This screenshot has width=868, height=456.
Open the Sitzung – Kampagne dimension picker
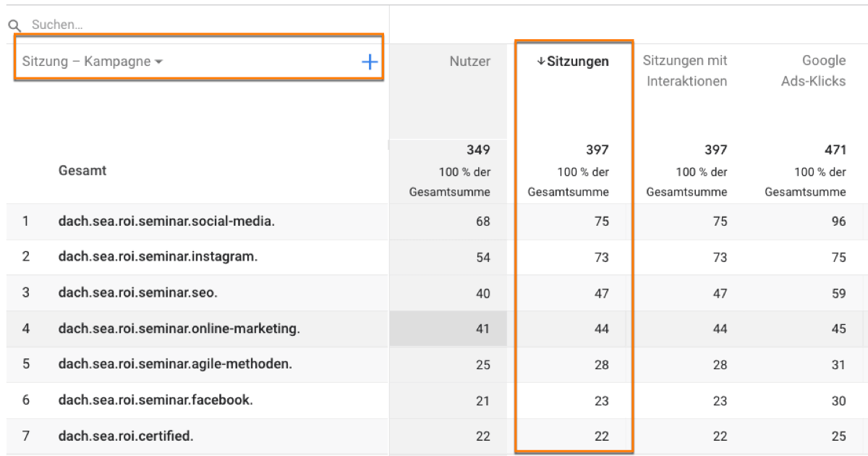[x=87, y=62]
